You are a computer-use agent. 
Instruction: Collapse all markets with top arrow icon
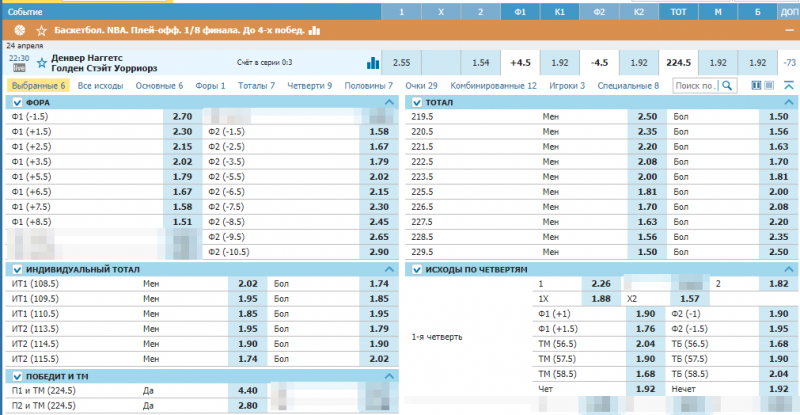click(790, 86)
